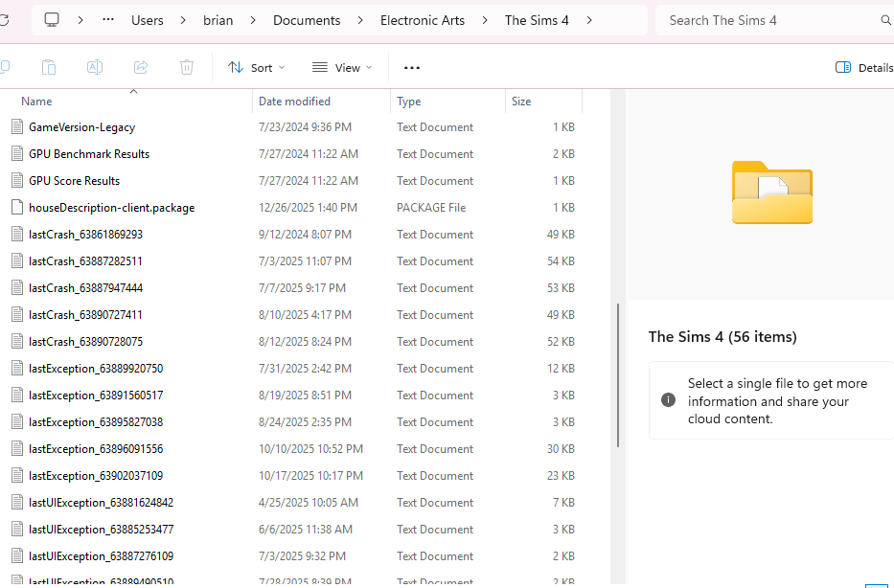Screen dimensions: 894x588
Task: Click the file list vertical scrollbar
Action: (x=618, y=373)
